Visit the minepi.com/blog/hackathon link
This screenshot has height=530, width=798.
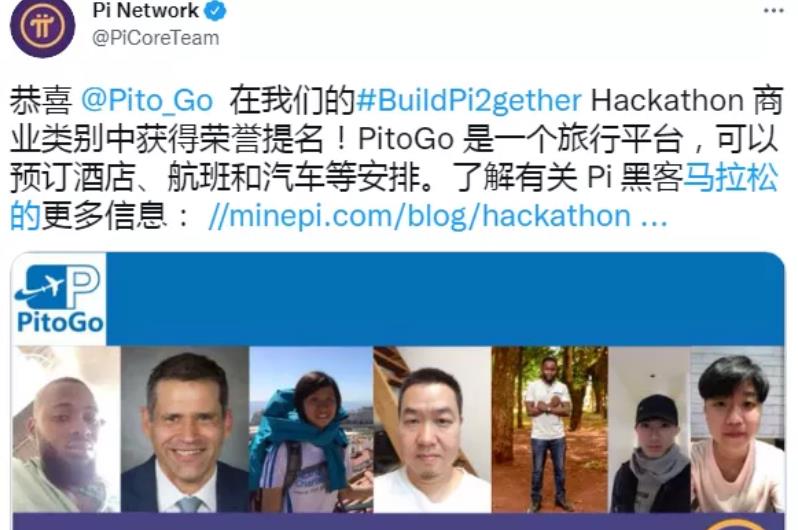point(438,216)
